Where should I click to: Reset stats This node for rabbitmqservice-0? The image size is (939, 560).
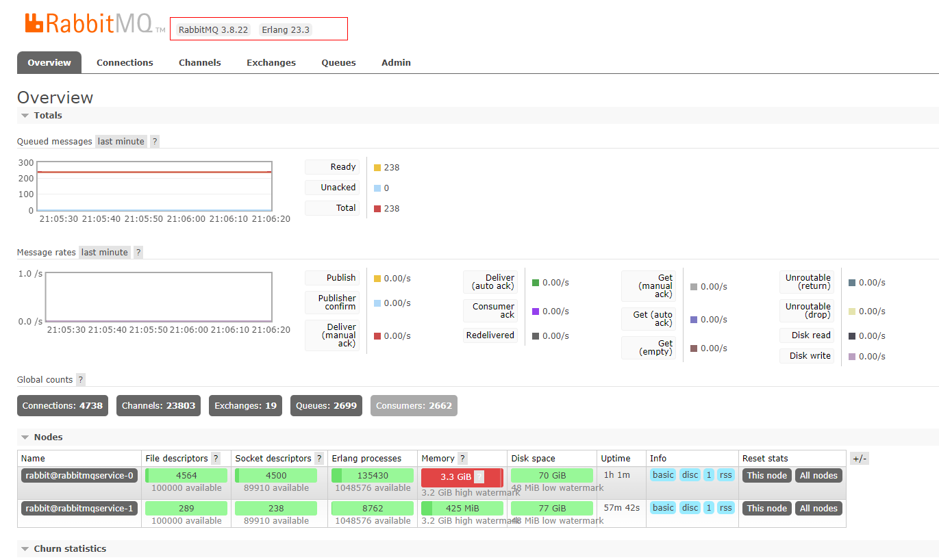(x=767, y=475)
